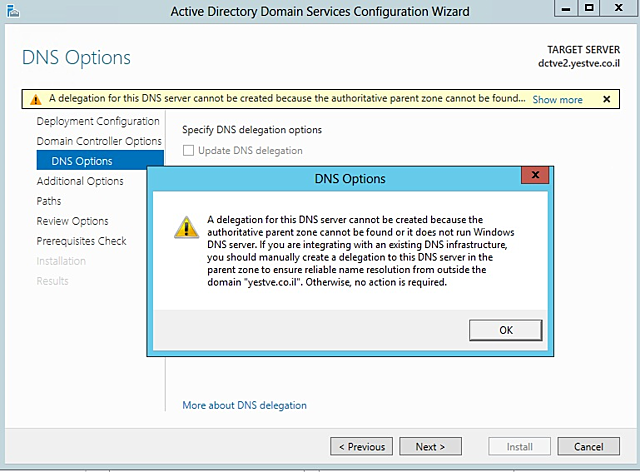The width and height of the screenshot is (640, 472).
Task: Select the DNS Options step in sidebar
Action: (100, 161)
